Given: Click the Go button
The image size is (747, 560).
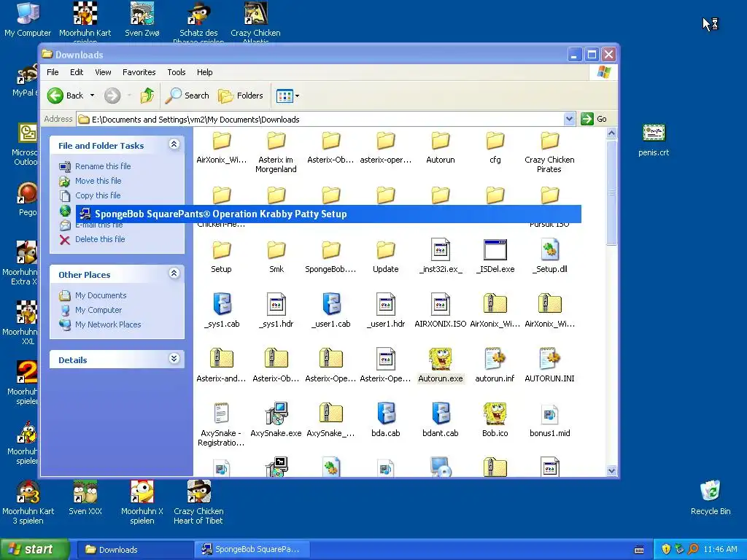Looking at the screenshot, I should coord(594,119).
